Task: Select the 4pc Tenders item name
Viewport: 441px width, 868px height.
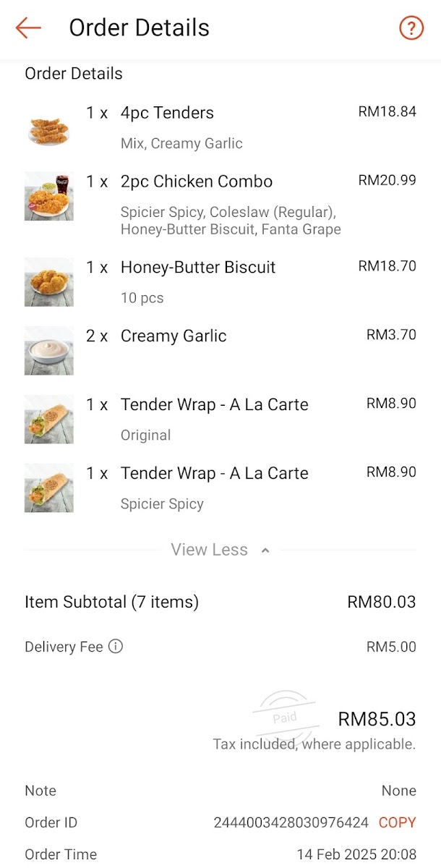Action: (167, 113)
